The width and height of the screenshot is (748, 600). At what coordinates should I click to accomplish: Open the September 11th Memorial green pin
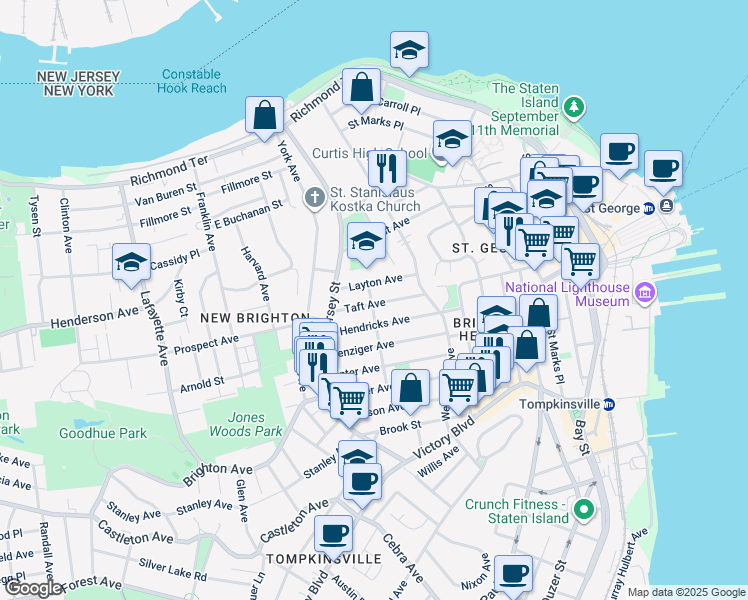pyautogui.click(x=574, y=106)
